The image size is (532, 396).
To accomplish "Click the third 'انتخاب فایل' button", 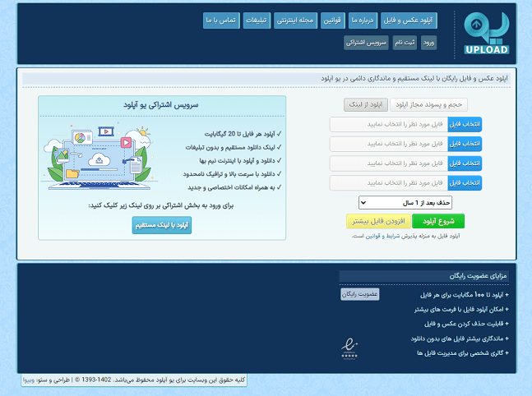I will (465, 163).
